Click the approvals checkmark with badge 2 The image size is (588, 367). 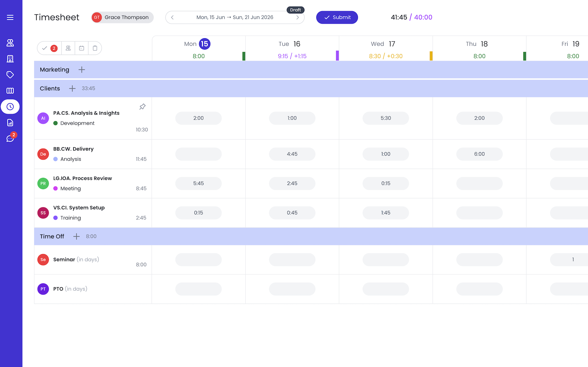(49, 48)
